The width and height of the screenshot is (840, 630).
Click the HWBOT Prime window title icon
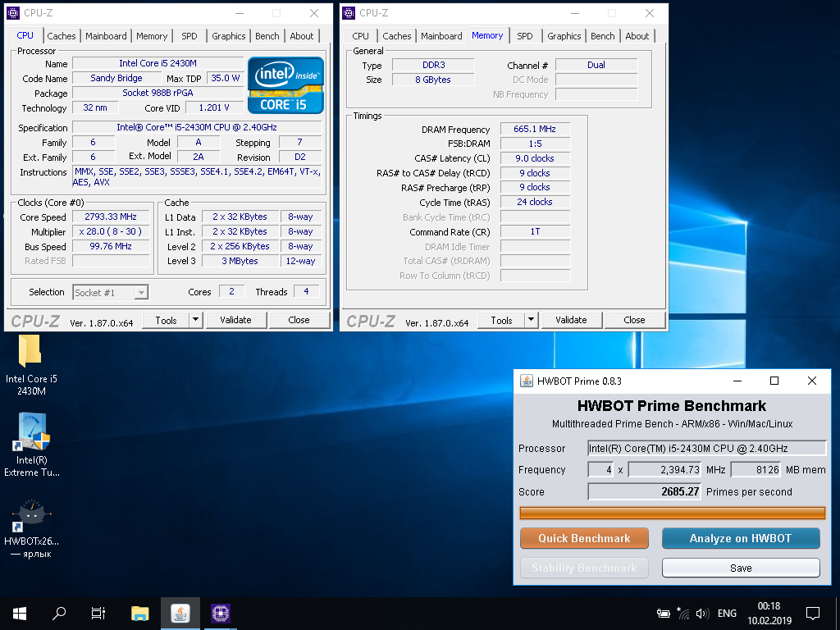click(527, 381)
